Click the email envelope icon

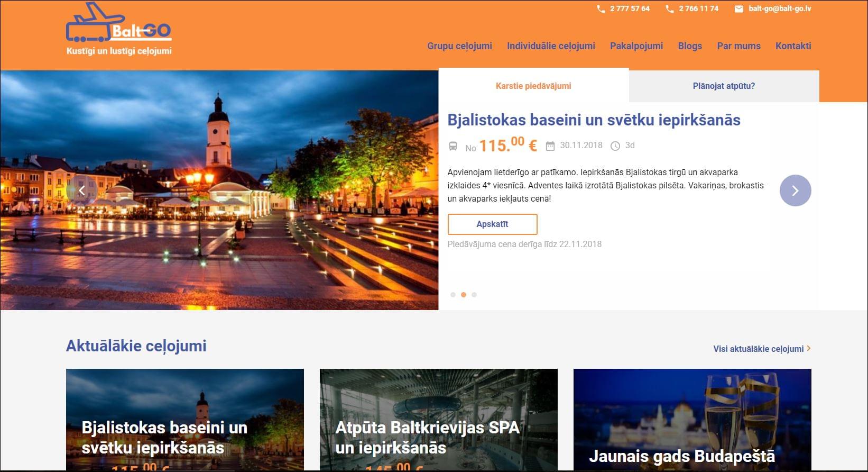739,9
